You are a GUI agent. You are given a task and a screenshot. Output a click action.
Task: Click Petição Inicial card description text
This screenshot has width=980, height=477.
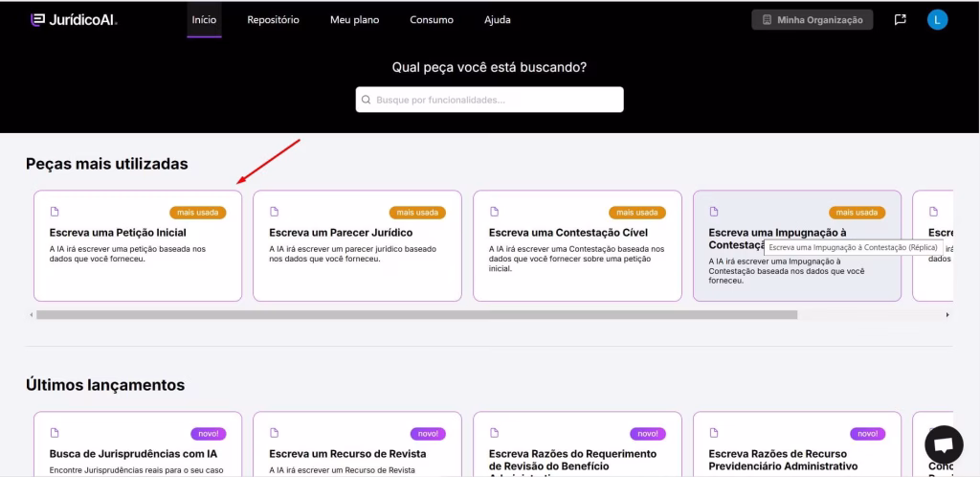pos(127,254)
